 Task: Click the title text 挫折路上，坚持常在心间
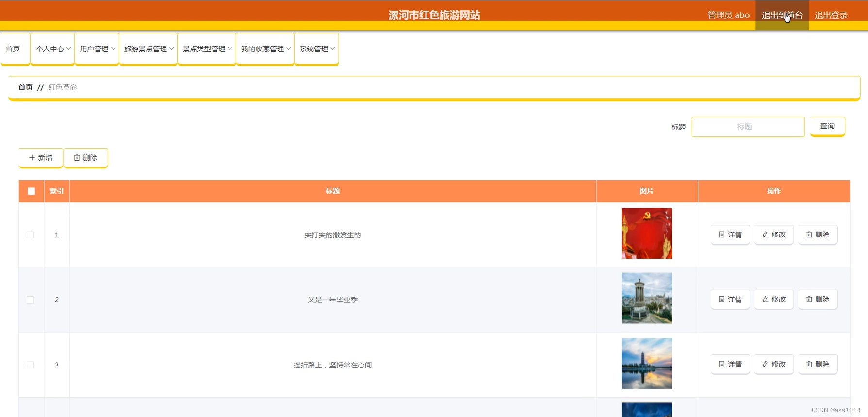coord(333,365)
